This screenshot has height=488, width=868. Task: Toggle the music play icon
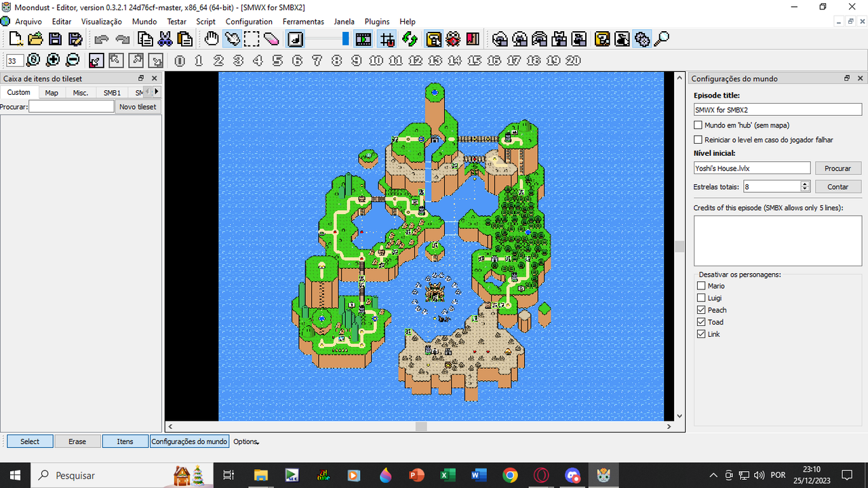[x=295, y=39]
